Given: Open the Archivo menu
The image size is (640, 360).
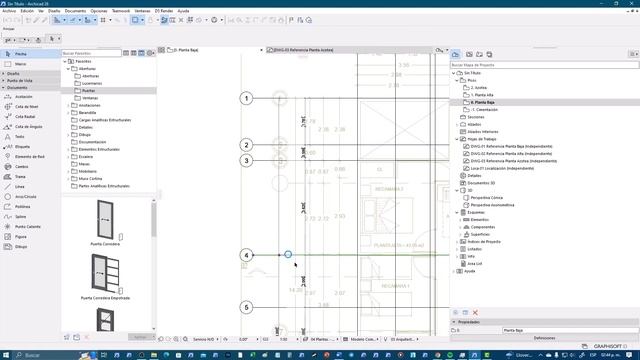Looking at the screenshot, I should tap(9, 11).
